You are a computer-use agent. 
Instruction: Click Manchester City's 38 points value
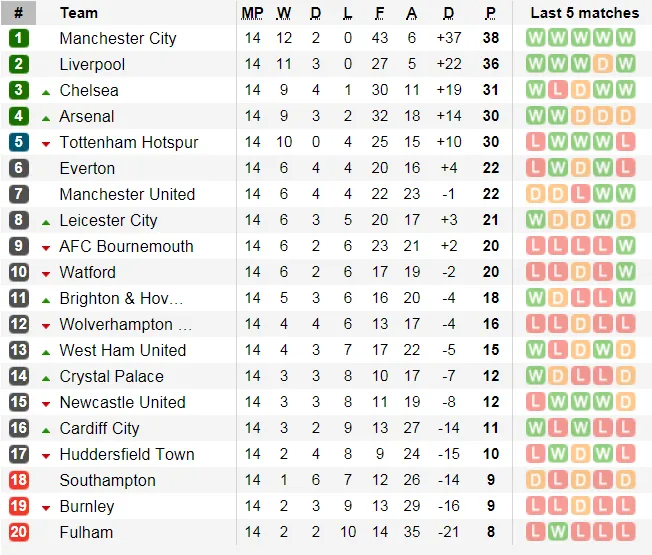pos(491,38)
